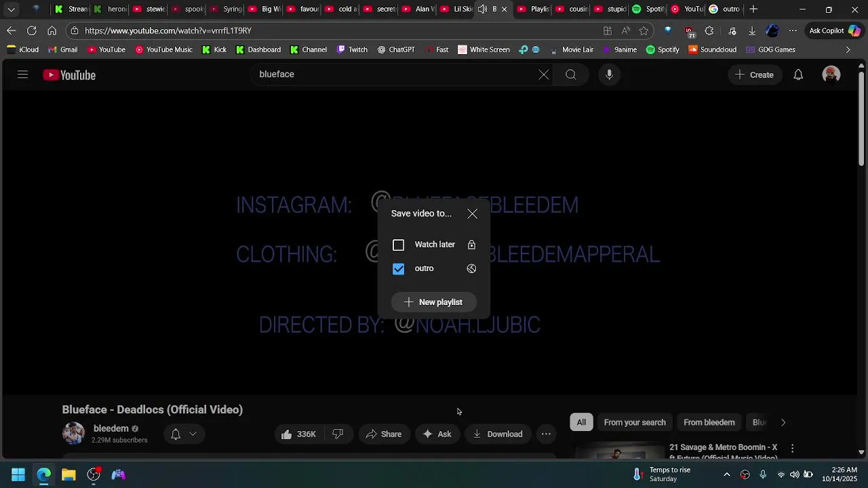This screenshot has width=868, height=488.
Task: Open the Twitch bookmark
Action: (x=352, y=49)
